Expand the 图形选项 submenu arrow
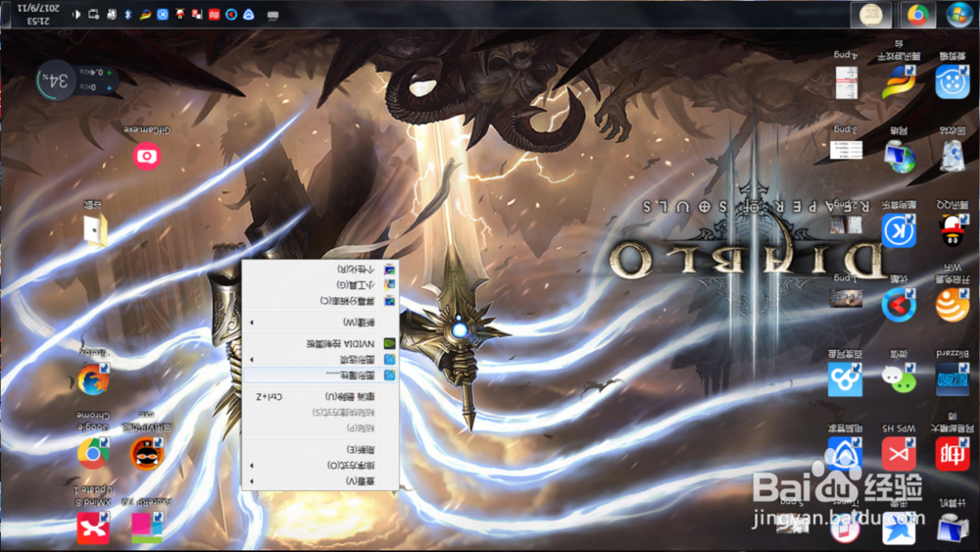This screenshot has width=980, height=552. coord(252,360)
